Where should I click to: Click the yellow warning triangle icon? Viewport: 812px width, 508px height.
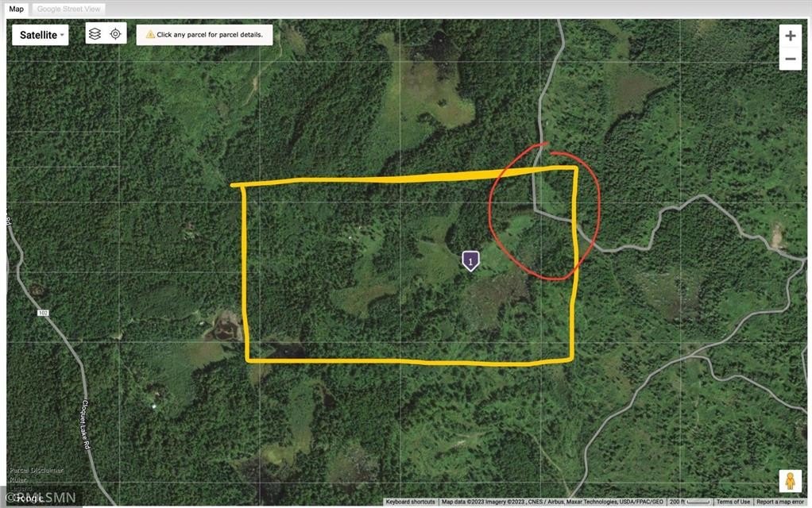pyautogui.click(x=150, y=35)
